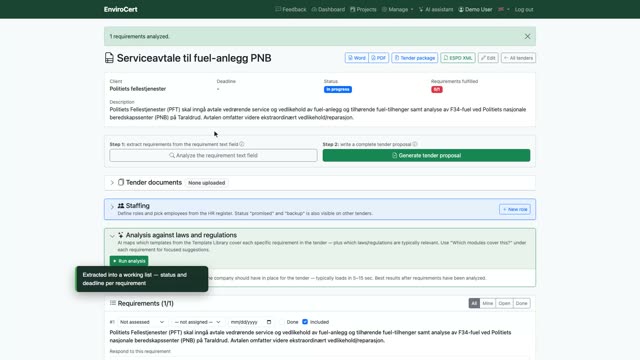This screenshot has height=360, width=640.
Task: Click the requirement deadline date field
Action: pos(250,322)
